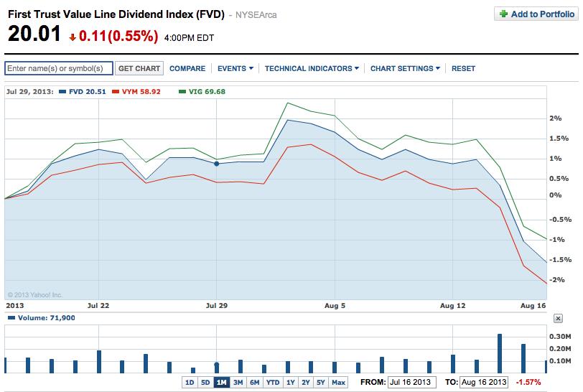The height and width of the screenshot is (392, 583).
Task: Select the VYM 58.92 legend label
Action: pyautogui.click(x=141, y=91)
